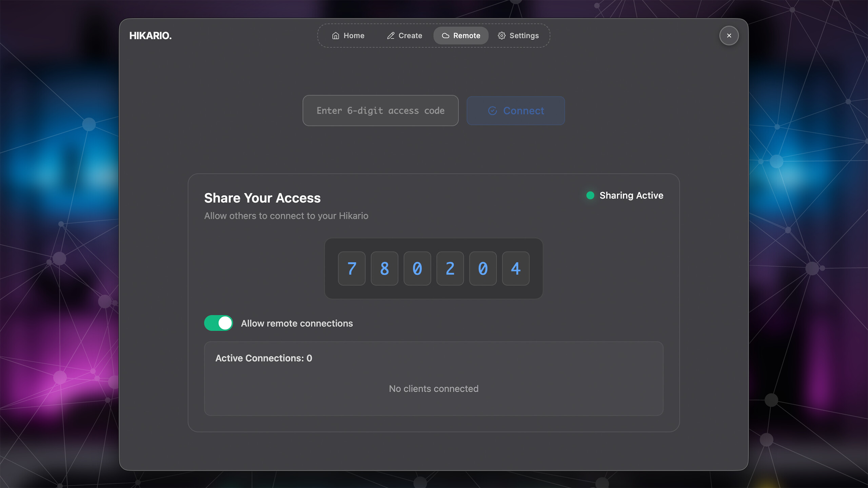Click the No clients connected area
Viewport: 868px width, 488px height.
tap(434, 389)
